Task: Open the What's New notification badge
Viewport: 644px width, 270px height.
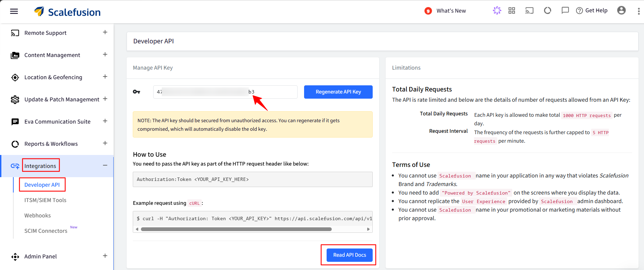Action: coord(428,11)
